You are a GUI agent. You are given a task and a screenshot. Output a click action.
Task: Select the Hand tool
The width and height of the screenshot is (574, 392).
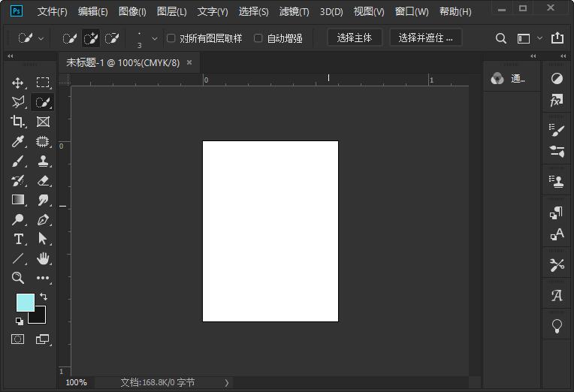(x=43, y=258)
